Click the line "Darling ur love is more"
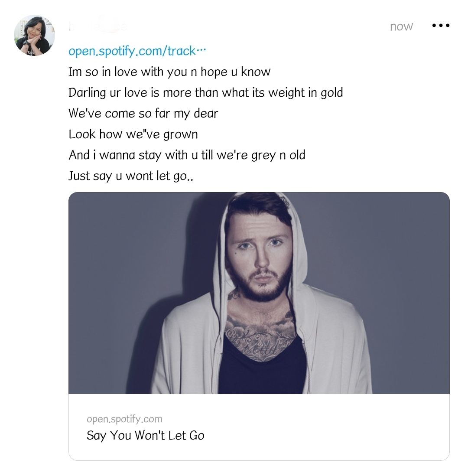This screenshot has height=476, width=468. [206, 93]
